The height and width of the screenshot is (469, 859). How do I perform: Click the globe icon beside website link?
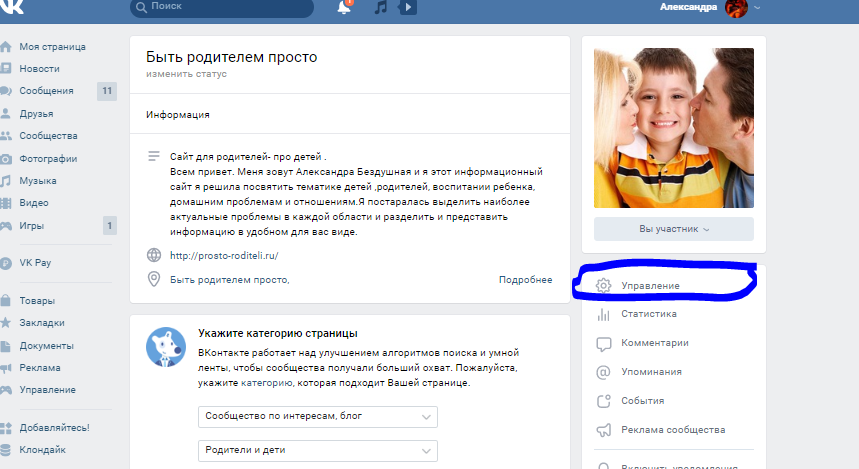[154, 255]
